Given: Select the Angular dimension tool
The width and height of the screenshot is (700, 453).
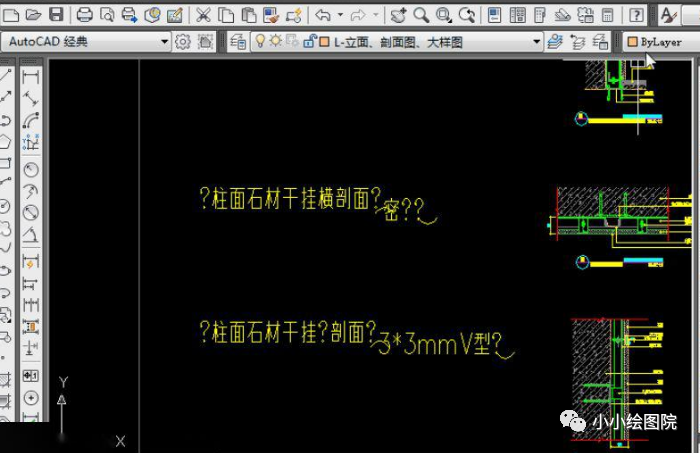Looking at the screenshot, I should 30,234.
